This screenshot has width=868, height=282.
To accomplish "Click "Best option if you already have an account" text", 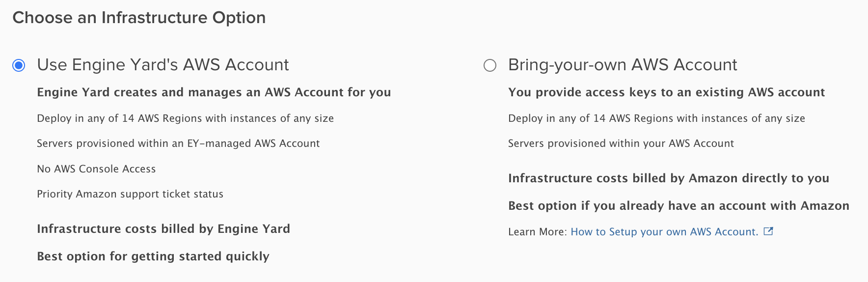I will click(x=678, y=206).
